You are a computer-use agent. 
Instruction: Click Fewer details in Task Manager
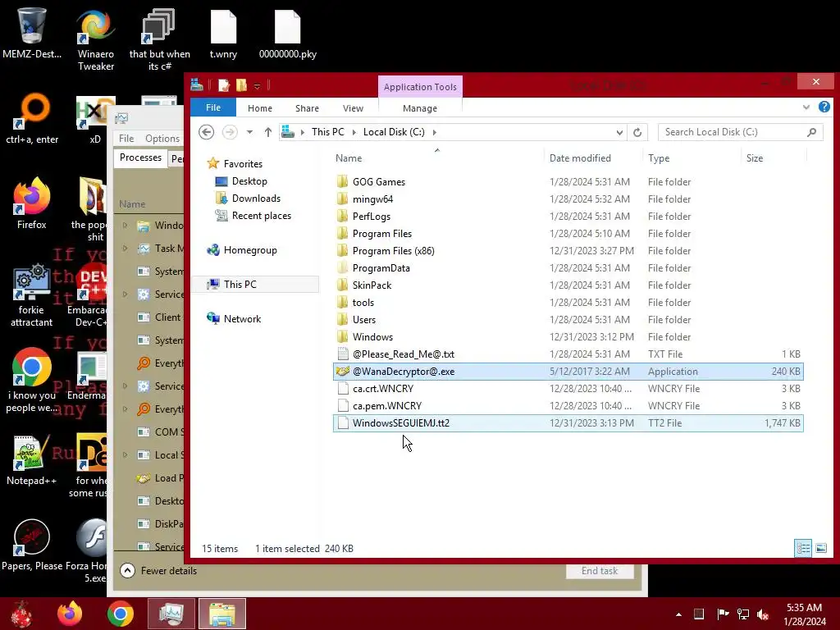(159, 571)
